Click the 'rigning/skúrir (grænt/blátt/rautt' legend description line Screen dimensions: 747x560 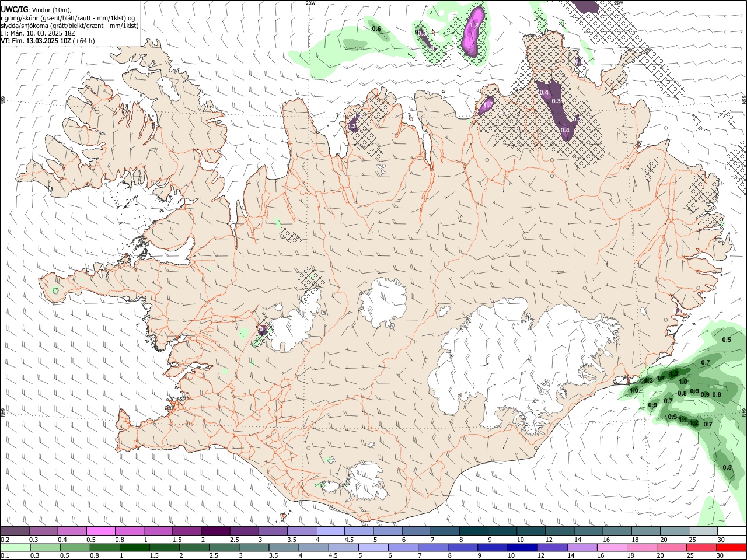click(x=68, y=18)
